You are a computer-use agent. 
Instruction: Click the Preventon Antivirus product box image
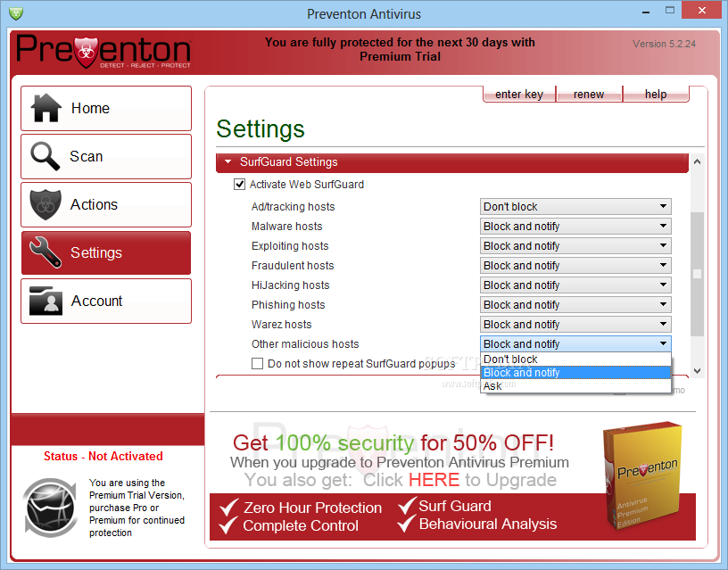pyautogui.click(x=643, y=475)
